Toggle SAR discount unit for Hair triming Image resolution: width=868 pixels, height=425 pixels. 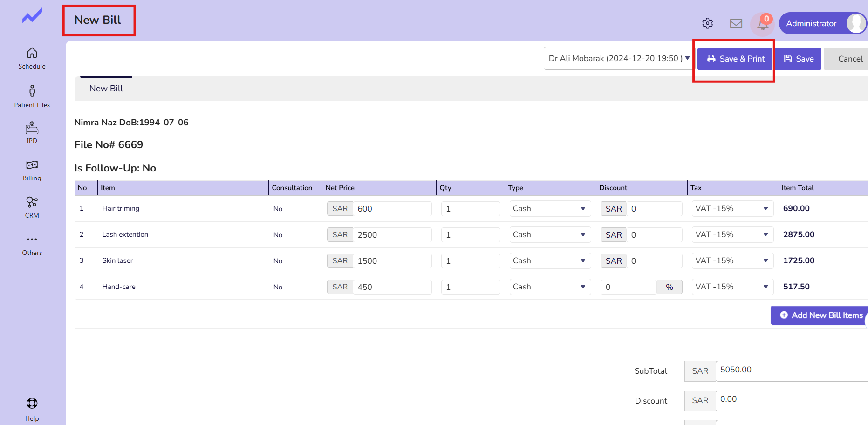[x=613, y=209]
